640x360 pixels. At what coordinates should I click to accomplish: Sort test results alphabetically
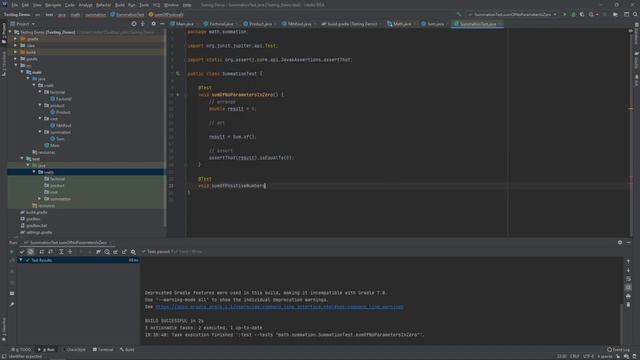tap(42, 252)
